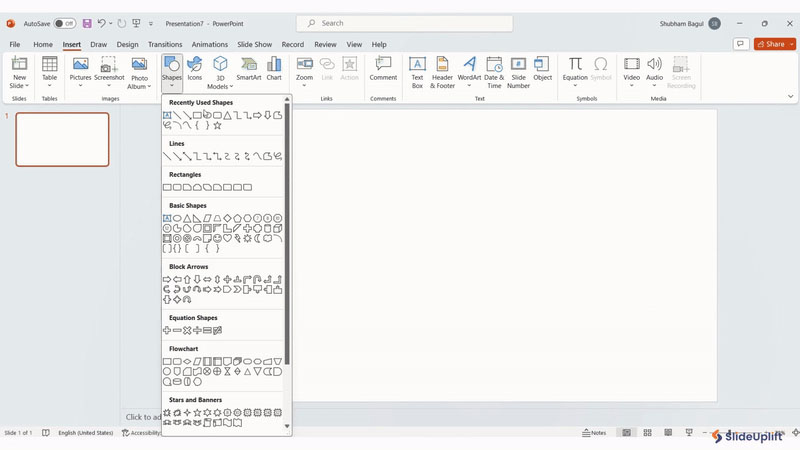800x450 pixels.
Task: Toggle the AutoSave switch
Action: tap(65, 23)
